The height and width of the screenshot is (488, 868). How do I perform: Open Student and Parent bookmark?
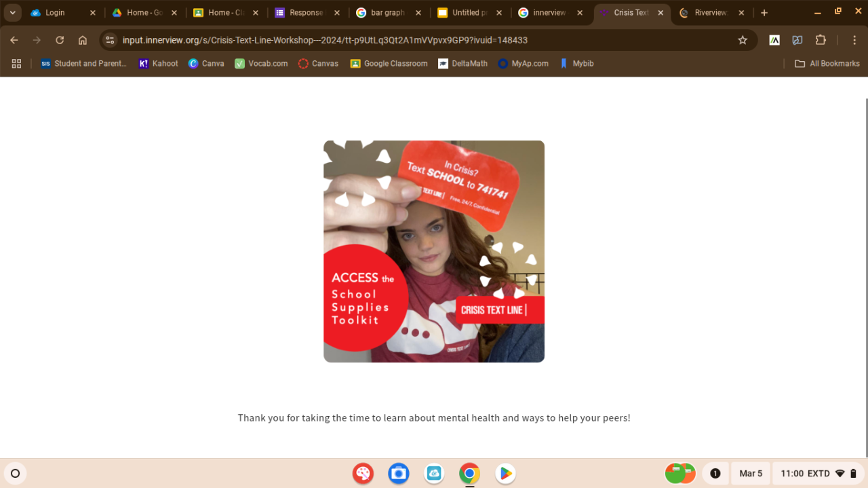tap(83, 63)
